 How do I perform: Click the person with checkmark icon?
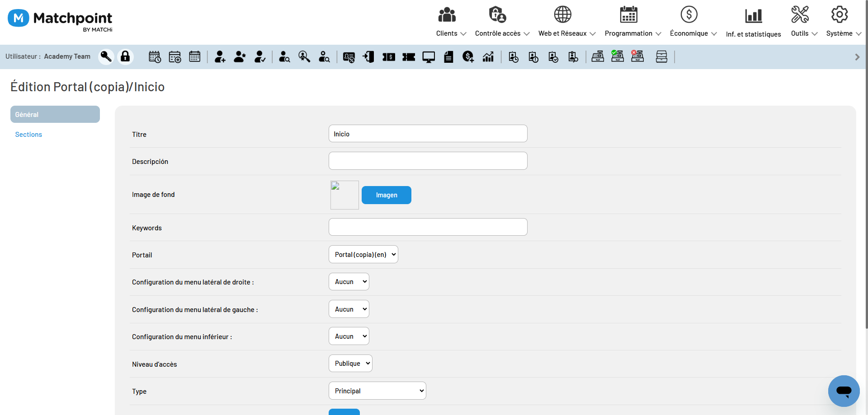259,56
